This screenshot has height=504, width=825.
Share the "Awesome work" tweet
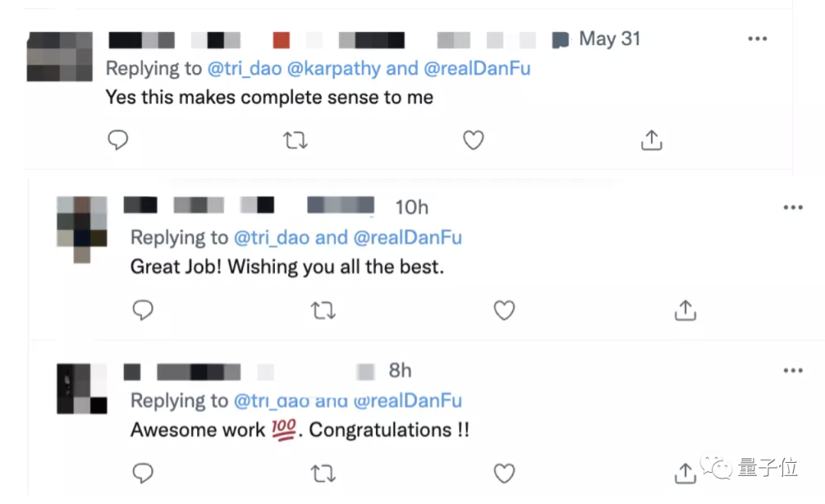[685, 473]
